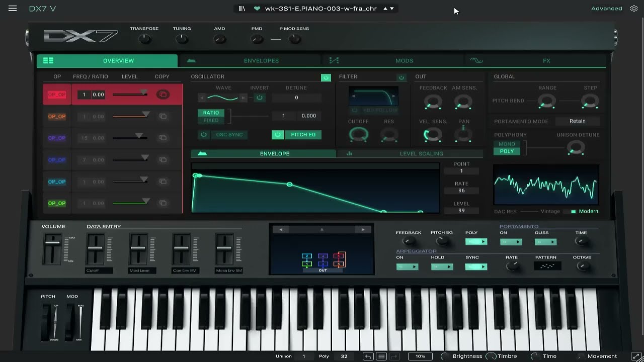Click the Advanced button
Viewport: 644px width, 362px height.
coord(607,9)
